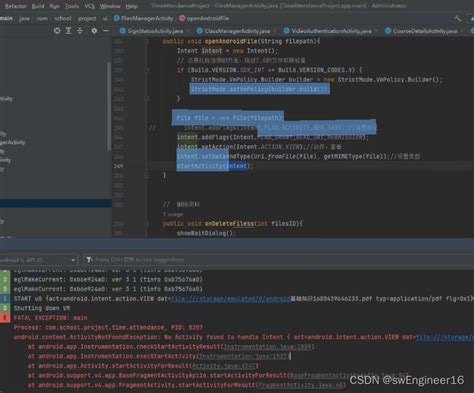Switch to VideoAuthenticationActivity.java tab
474x393 pixels.
331,31
